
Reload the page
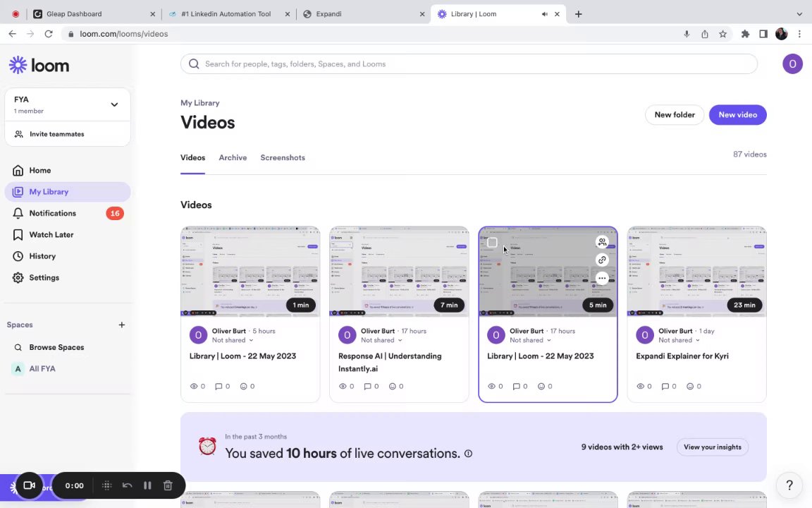click(49, 34)
